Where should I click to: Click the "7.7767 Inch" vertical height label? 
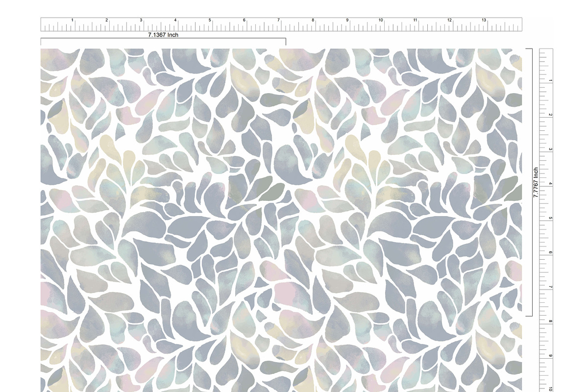(536, 182)
